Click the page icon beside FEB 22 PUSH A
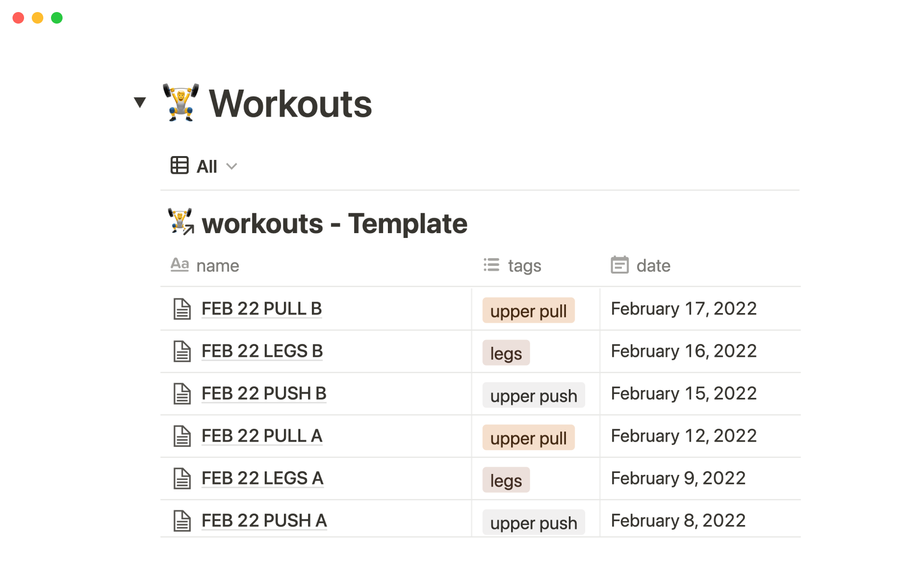Viewport: 924px width, 578px height. click(182, 521)
